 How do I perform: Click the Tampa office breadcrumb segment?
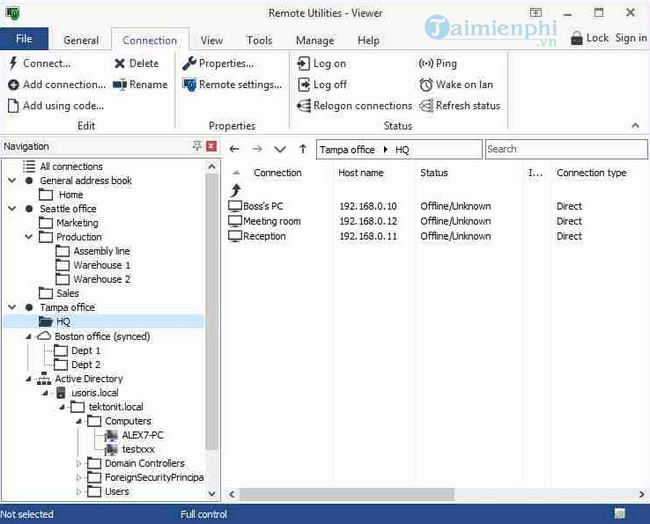tap(347, 149)
